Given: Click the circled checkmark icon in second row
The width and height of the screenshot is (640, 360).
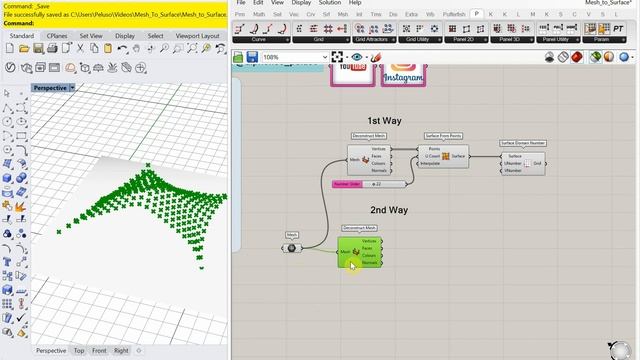Looking at the screenshot, I should tap(10, 67).
